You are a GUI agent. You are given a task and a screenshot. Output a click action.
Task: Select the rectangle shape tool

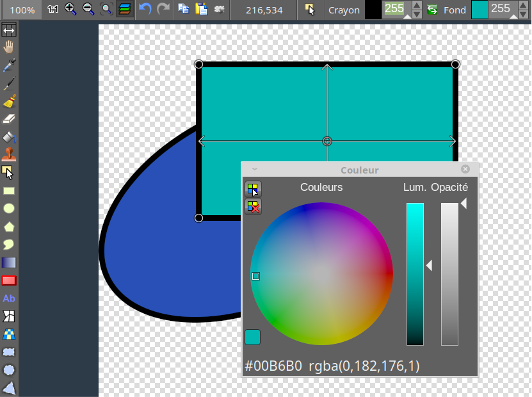8,190
